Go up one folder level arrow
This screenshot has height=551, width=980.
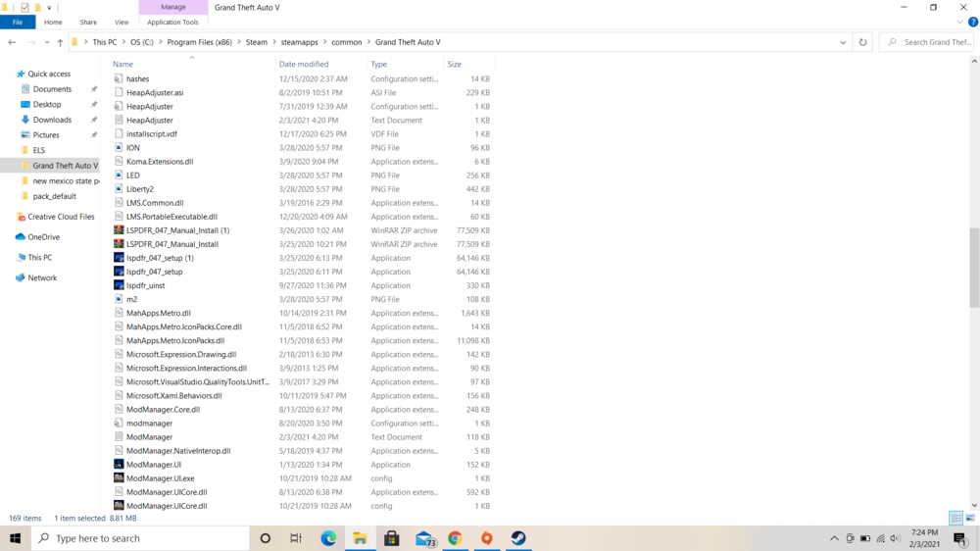[60, 42]
